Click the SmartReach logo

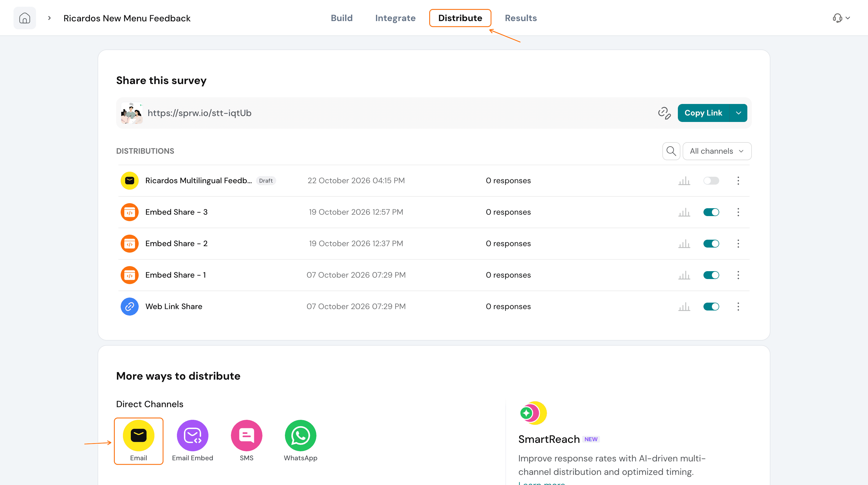tap(533, 413)
